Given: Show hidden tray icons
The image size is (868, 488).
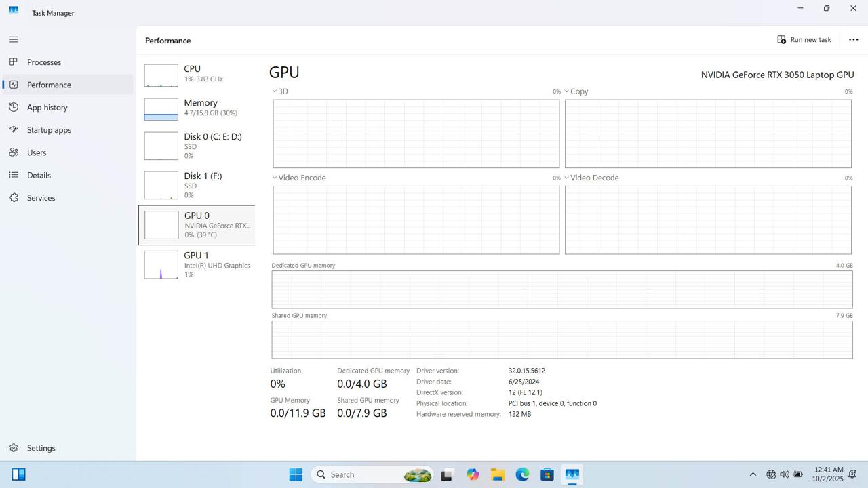Looking at the screenshot, I should click(753, 474).
